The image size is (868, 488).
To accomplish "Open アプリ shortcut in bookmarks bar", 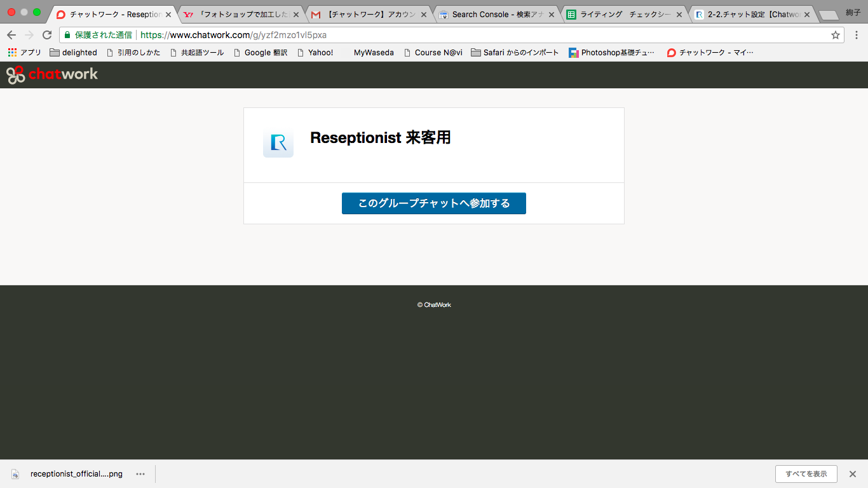I will click(24, 53).
